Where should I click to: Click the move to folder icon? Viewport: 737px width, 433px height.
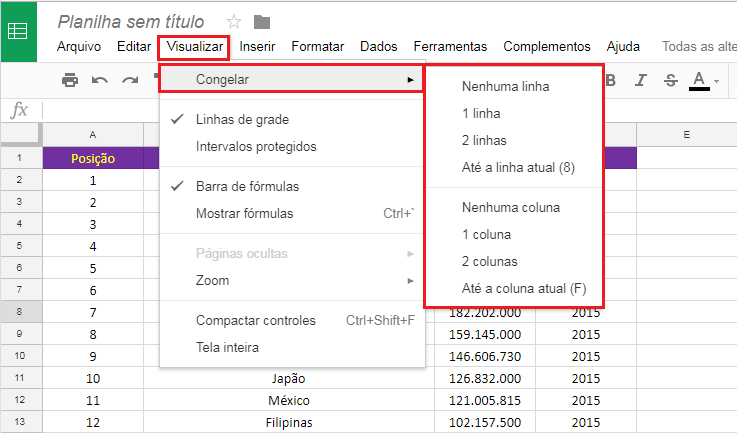262,21
